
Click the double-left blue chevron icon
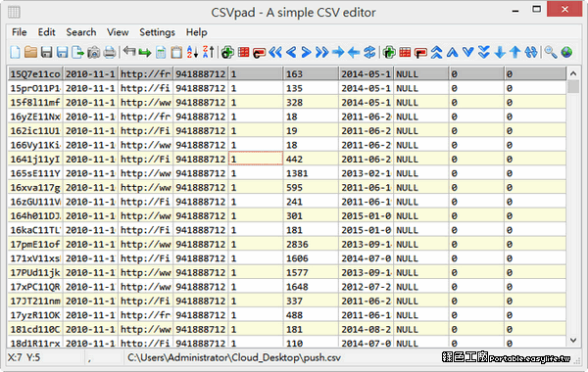pos(275,52)
